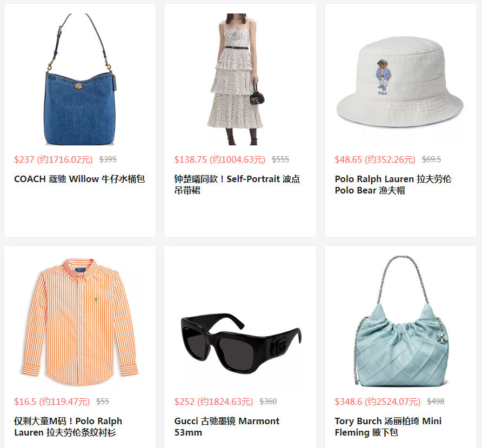Click the crossed-out $555 original price
This screenshot has width=482, height=448.
coord(280,159)
